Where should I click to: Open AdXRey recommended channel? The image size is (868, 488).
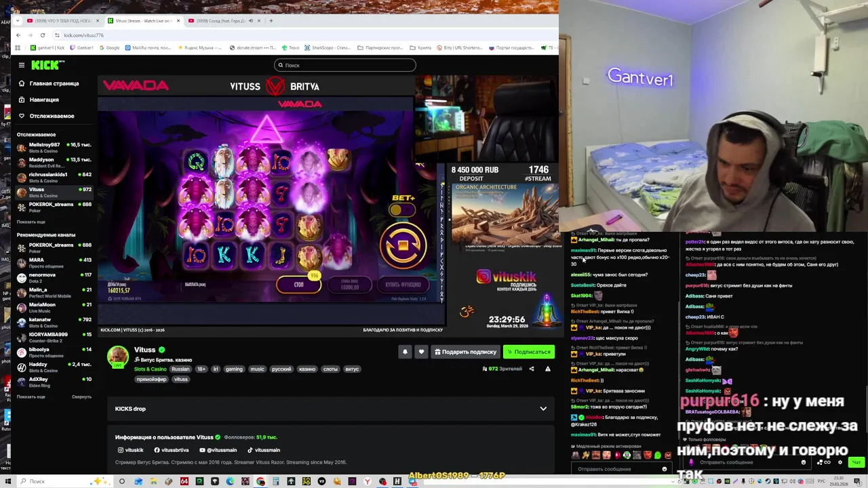pos(54,382)
